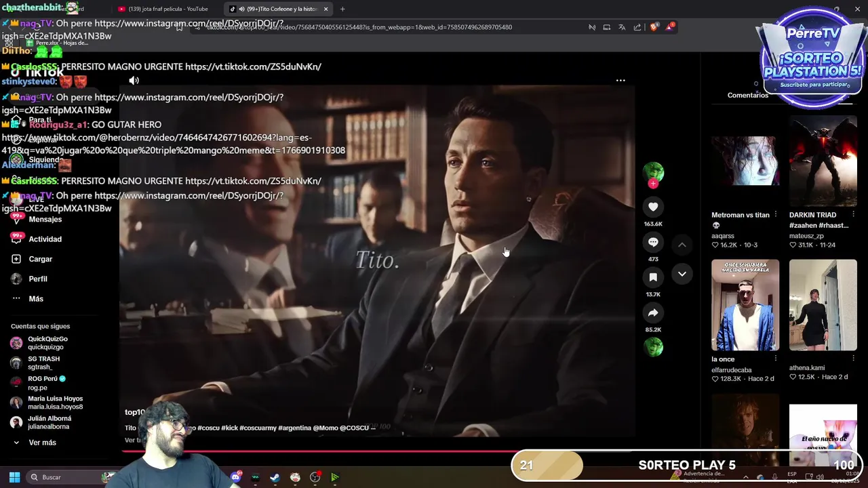Viewport: 868px width, 488px height.
Task: Save video with the bookmark icon
Action: coord(653,277)
